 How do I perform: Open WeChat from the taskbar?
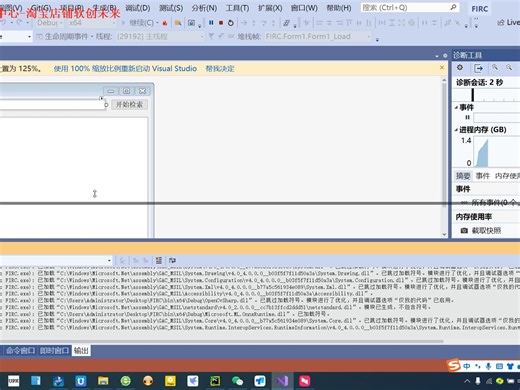pyautogui.click(x=237, y=380)
